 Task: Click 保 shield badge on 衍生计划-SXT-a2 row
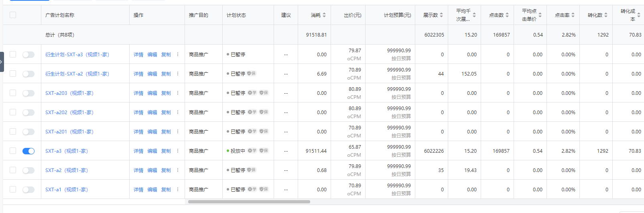[251, 74]
